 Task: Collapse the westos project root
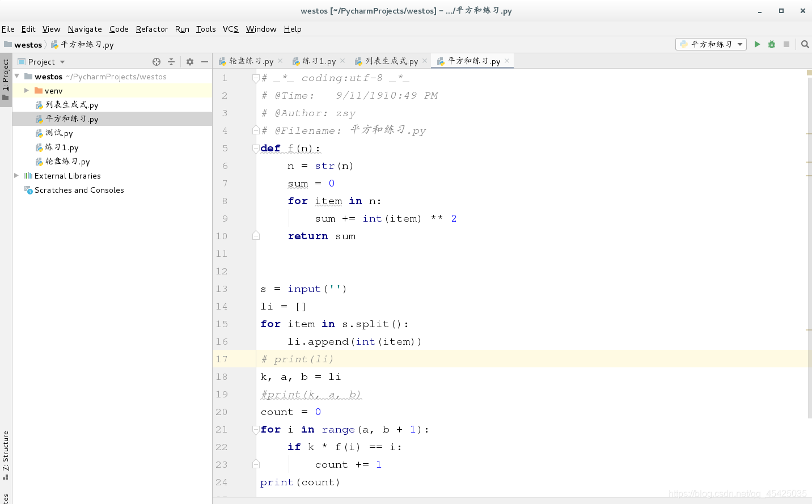17,76
